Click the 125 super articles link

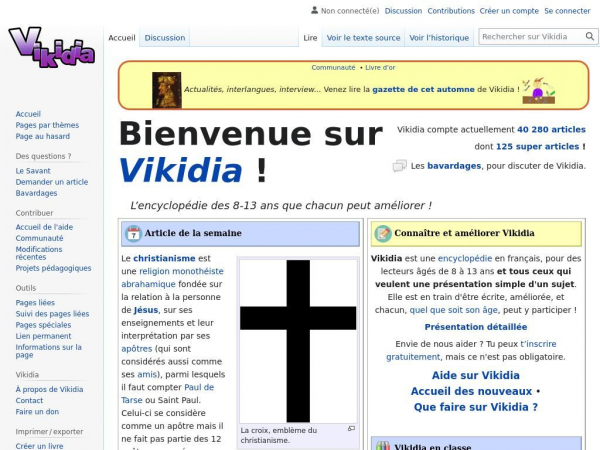(538, 146)
